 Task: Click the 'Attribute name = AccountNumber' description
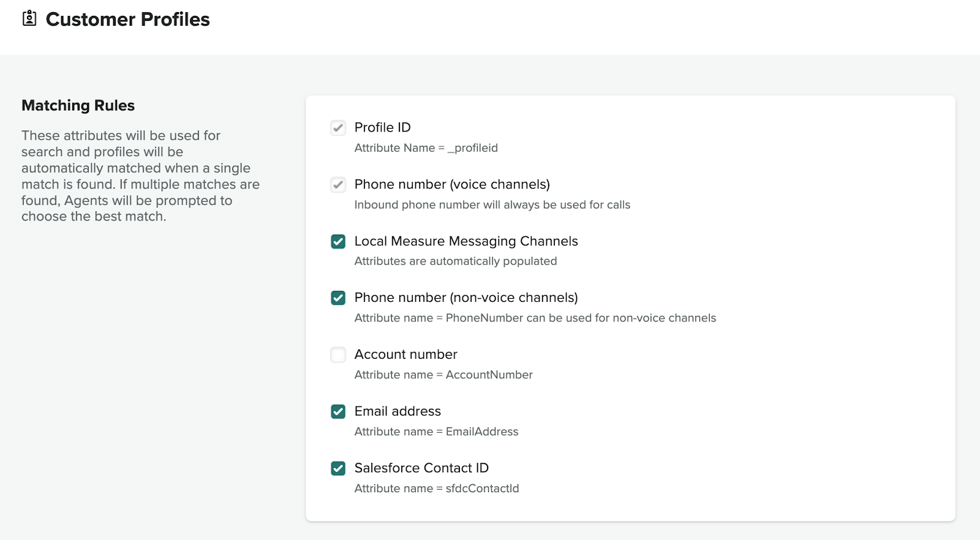(443, 375)
